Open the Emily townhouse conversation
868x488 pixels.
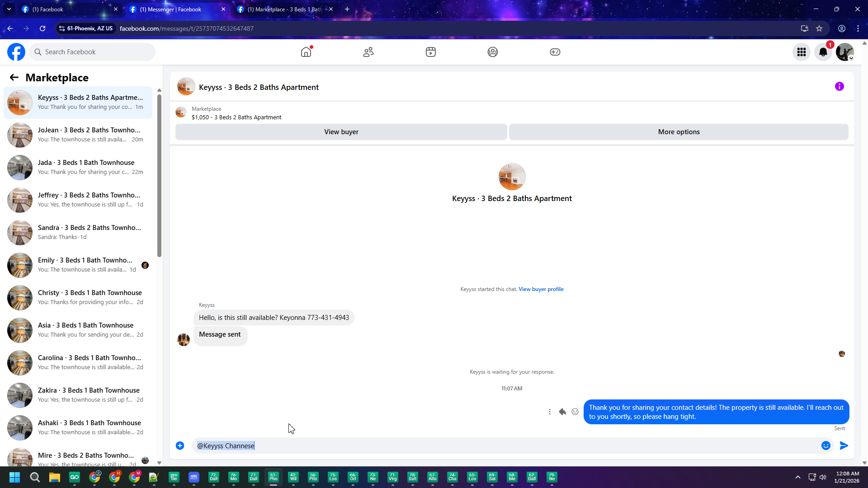coord(78,265)
